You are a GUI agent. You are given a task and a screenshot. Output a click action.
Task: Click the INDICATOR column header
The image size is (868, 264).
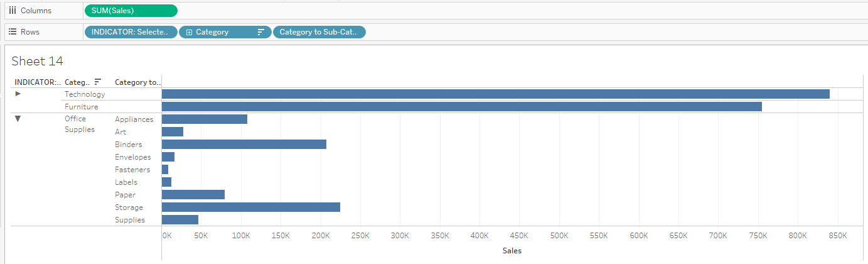37,82
